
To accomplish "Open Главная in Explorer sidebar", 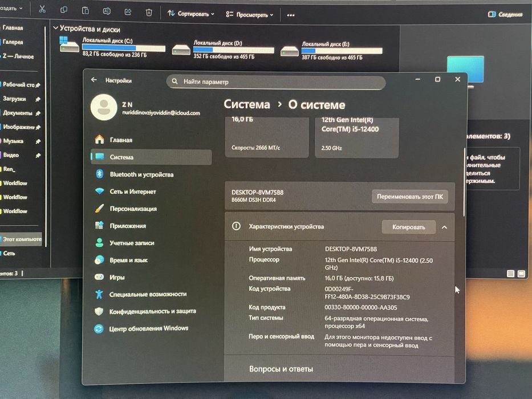I will pos(13,28).
